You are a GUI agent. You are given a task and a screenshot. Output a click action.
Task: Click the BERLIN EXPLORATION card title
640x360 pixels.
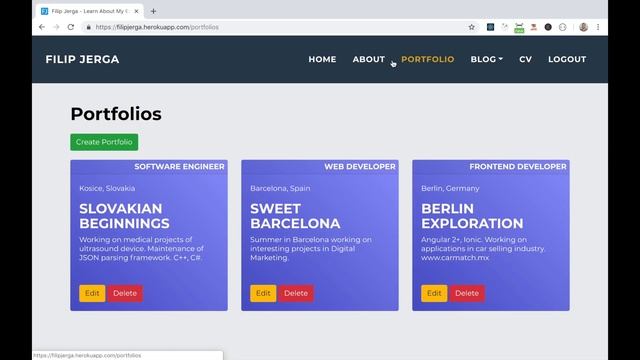(x=472, y=216)
